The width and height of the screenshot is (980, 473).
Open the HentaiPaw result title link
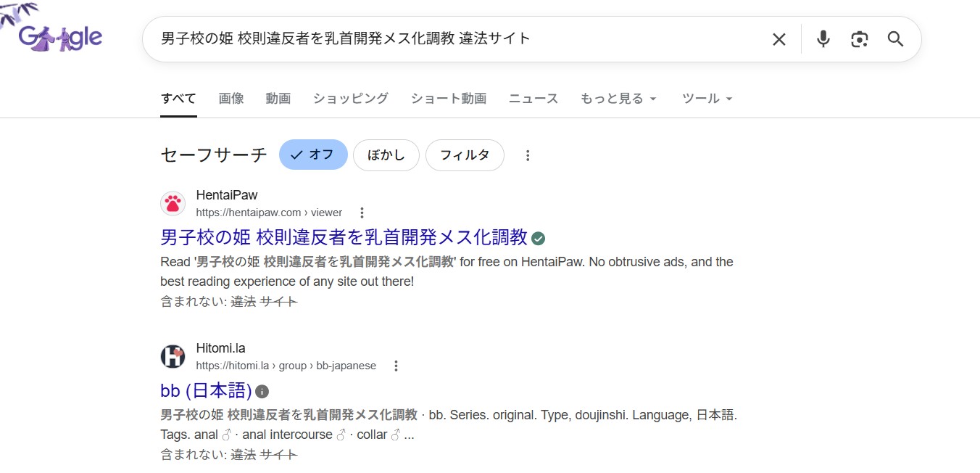pyautogui.click(x=344, y=237)
